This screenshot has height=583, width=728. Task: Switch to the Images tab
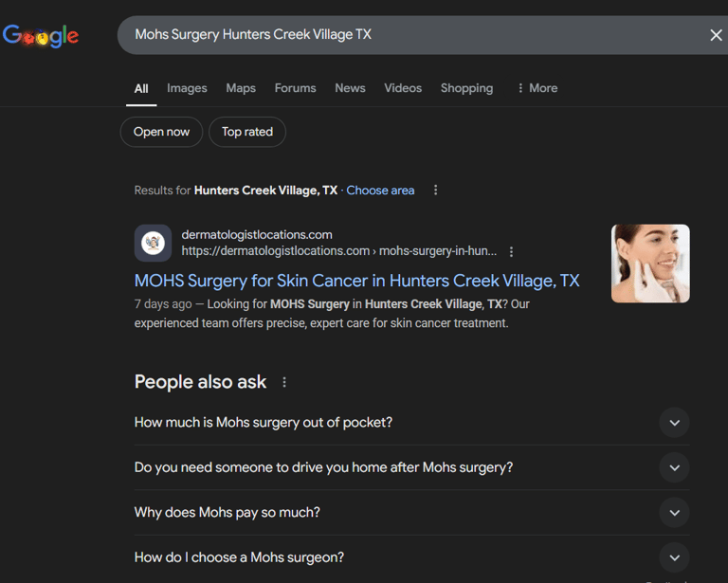point(187,88)
